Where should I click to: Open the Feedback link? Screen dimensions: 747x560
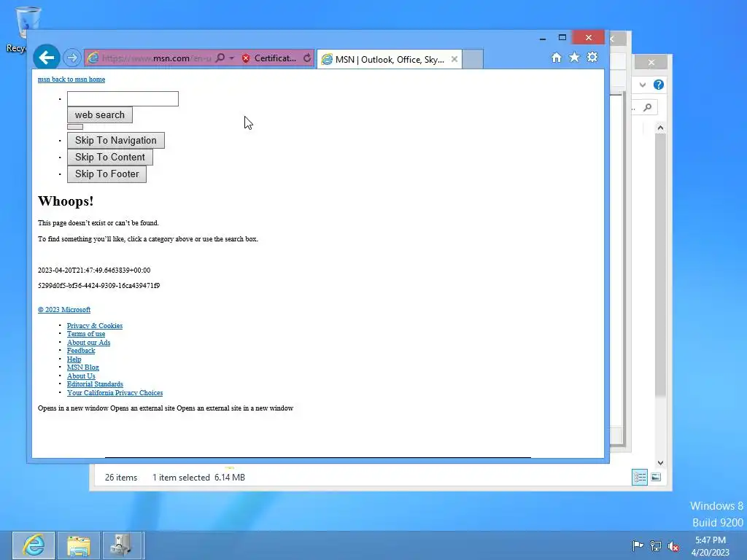pos(81,351)
